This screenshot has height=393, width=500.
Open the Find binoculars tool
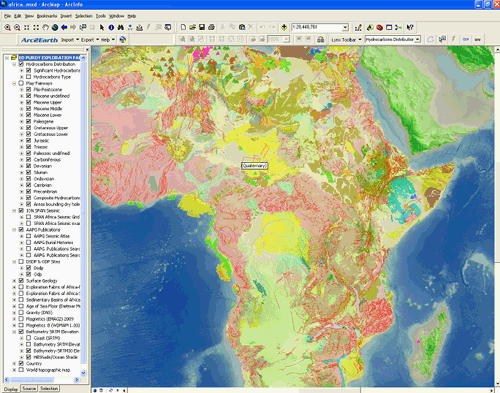point(121,27)
